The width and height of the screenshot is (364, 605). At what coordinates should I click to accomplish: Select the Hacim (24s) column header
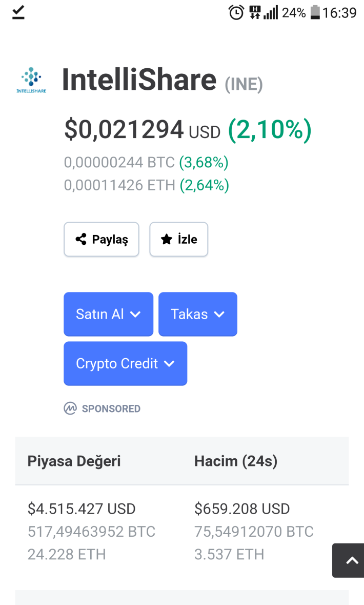coord(236,461)
